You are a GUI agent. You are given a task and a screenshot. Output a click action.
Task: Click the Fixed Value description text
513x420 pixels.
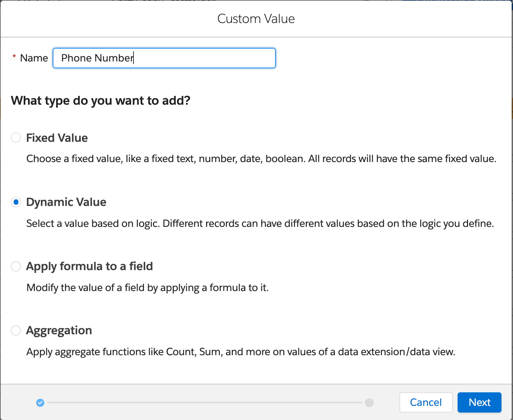(x=261, y=159)
